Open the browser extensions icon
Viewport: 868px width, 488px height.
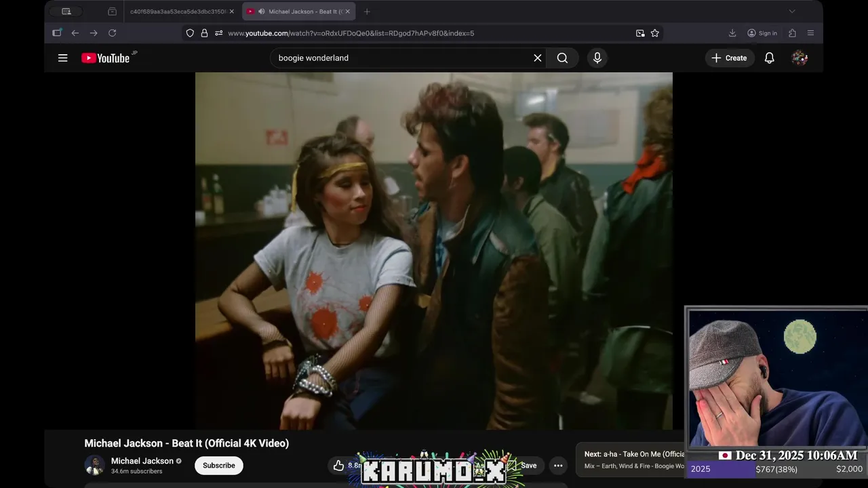pos(792,33)
